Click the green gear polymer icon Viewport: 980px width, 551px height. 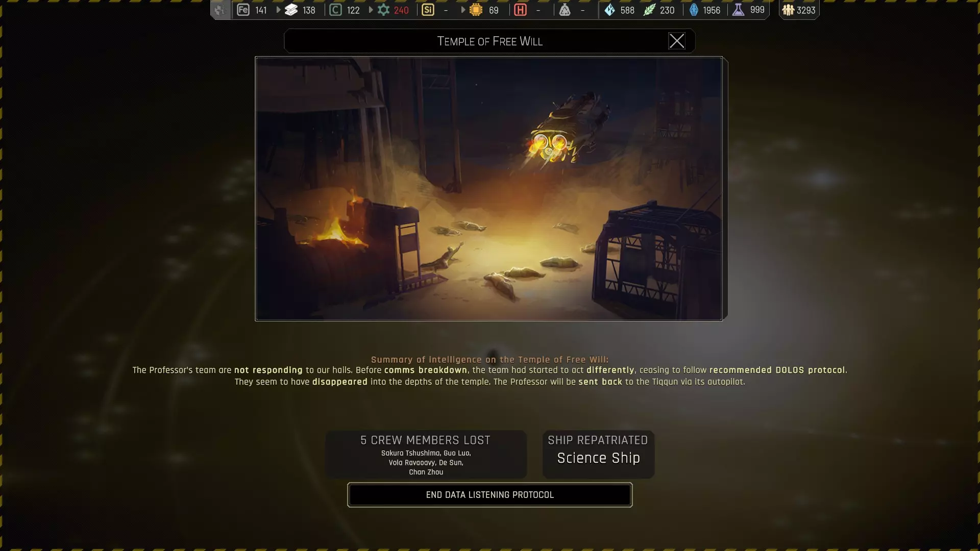pos(383,10)
